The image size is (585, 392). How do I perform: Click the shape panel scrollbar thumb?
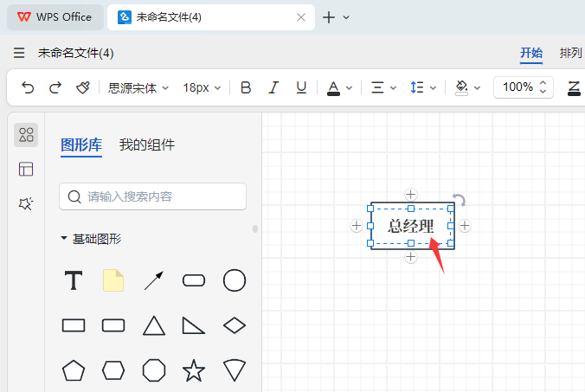[x=255, y=228]
